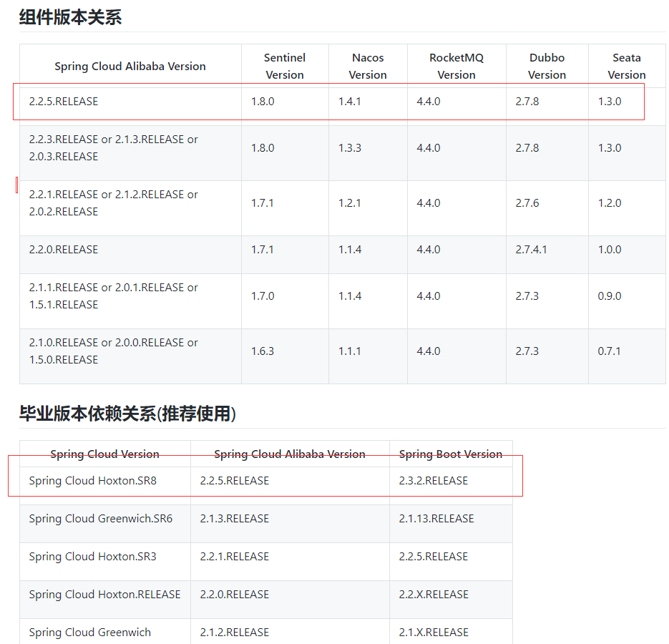Click Sentinel 1.7.1 in the 2.2.1.RELEASE row

pyautogui.click(x=262, y=203)
